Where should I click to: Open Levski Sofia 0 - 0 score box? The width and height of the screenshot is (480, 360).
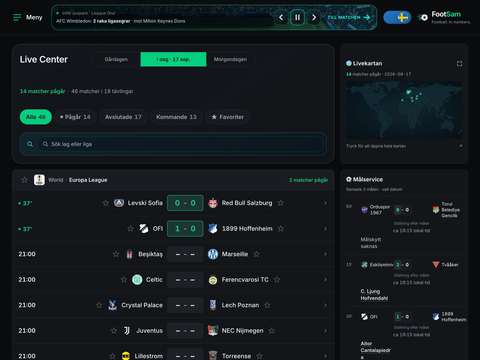pyautogui.click(x=185, y=203)
